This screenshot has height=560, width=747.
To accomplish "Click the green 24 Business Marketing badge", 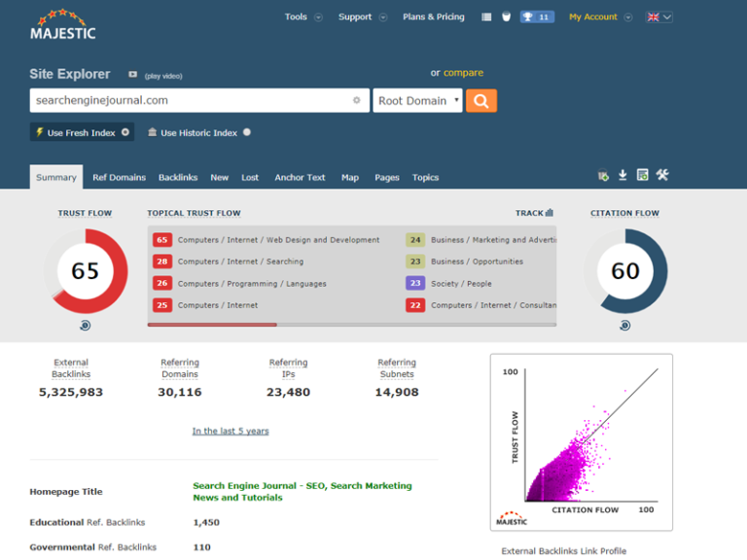I will (x=415, y=239).
